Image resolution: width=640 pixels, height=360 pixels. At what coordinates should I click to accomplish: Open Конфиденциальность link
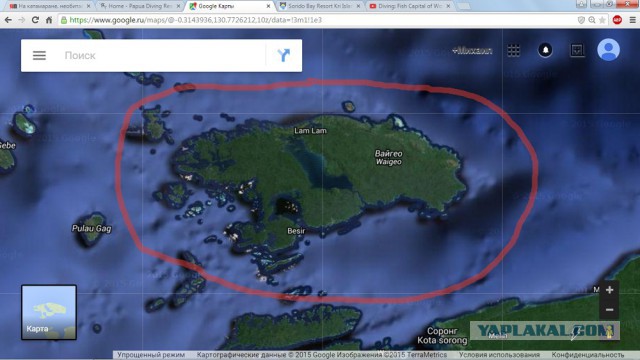point(588,355)
